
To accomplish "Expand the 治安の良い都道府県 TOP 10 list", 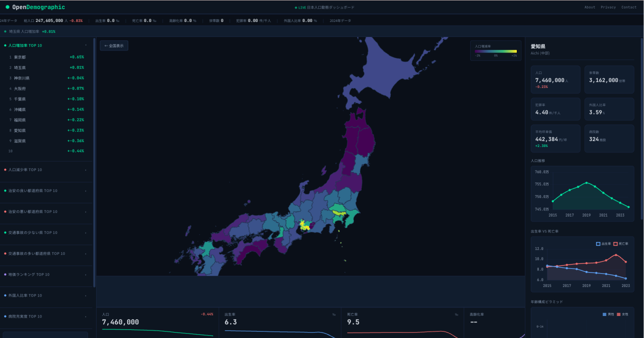I will (47, 191).
